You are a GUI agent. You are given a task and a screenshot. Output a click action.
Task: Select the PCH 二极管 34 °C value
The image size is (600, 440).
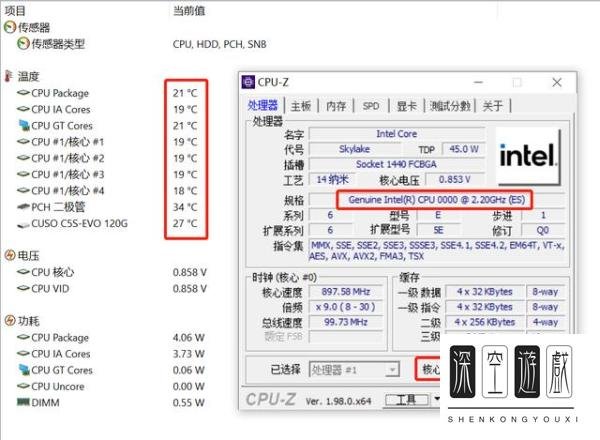tap(185, 207)
